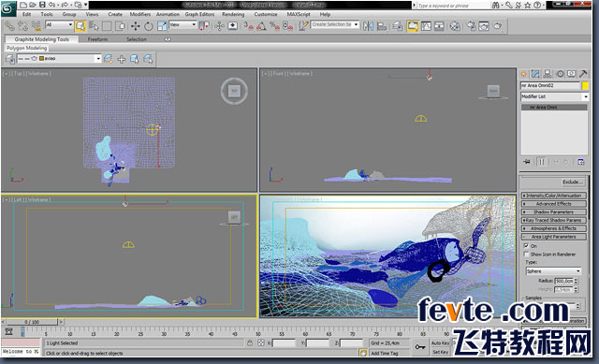
Task: Click the Render Production teapot icon
Action: [497, 26]
